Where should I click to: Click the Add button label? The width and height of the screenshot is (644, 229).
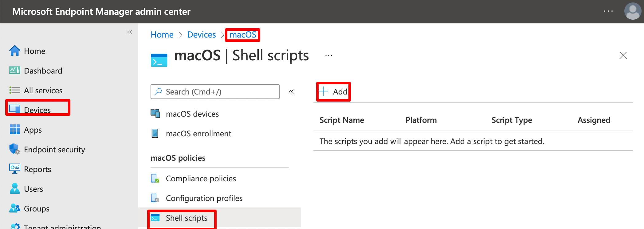(340, 92)
